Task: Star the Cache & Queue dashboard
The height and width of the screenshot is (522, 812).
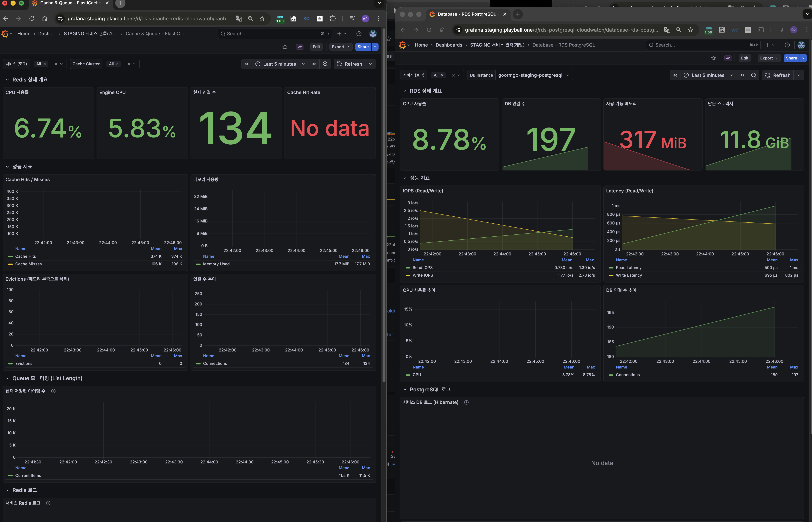Action: click(x=285, y=47)
